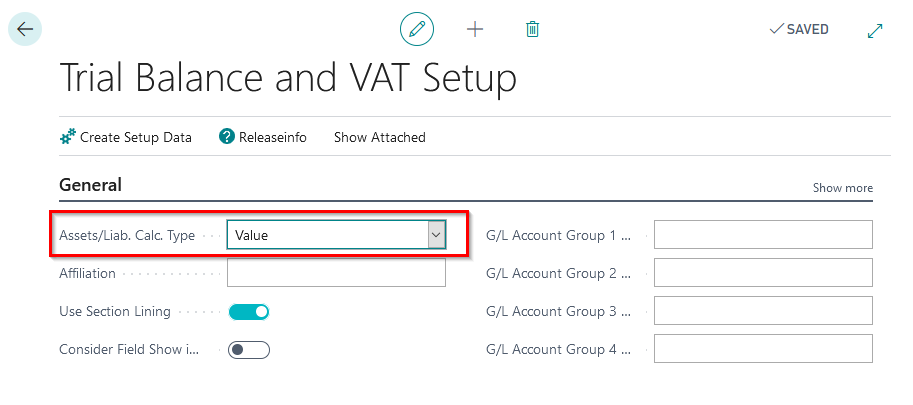913x405 pixels.
Task: Click the G/L Account Group 2 field
Action: pyautogui.click(x=763, y=273)
